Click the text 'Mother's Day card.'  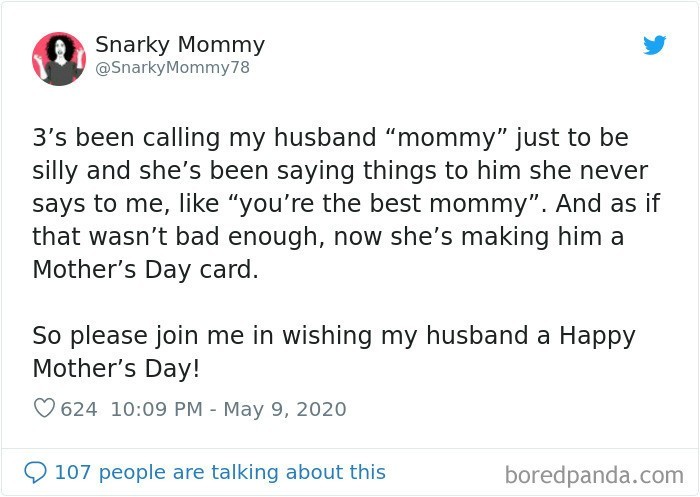click(146, 270)
